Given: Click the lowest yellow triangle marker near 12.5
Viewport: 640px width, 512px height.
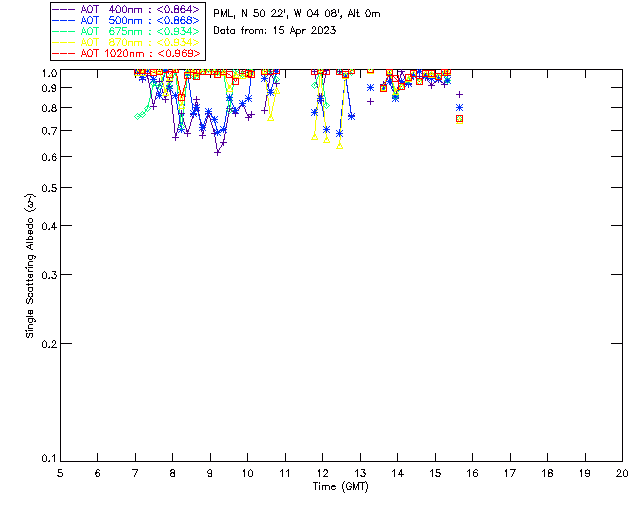Looking at the screenshot, I should point(340,146).
